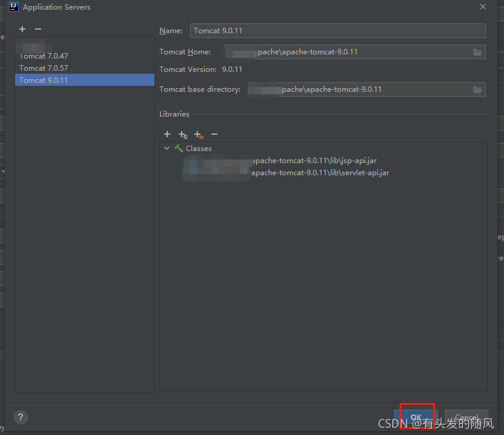Remove the selected library

click(x=214, y=134)
